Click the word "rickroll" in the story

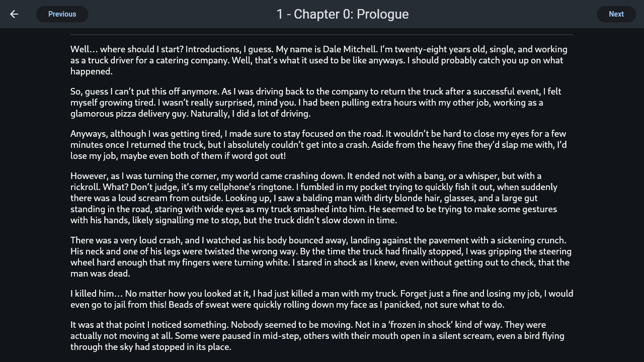coord(84,187)
